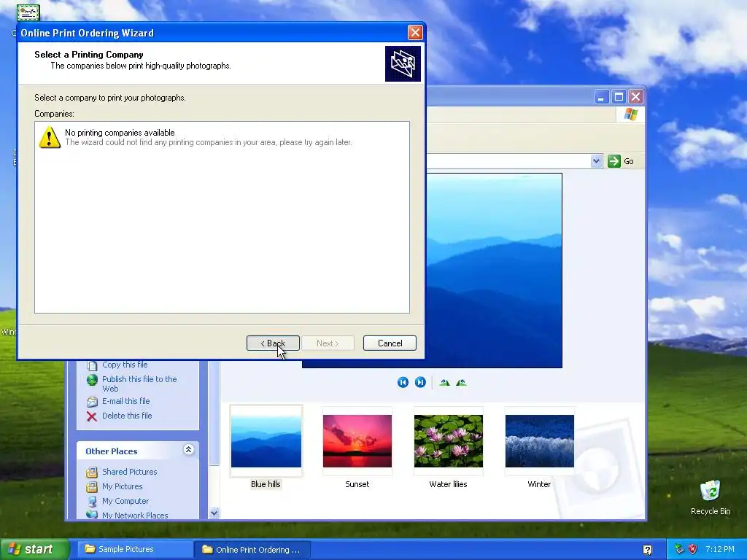Click the red X delete file icon
This screenshot has height=560, width=747.
click(x=92, y=416)
